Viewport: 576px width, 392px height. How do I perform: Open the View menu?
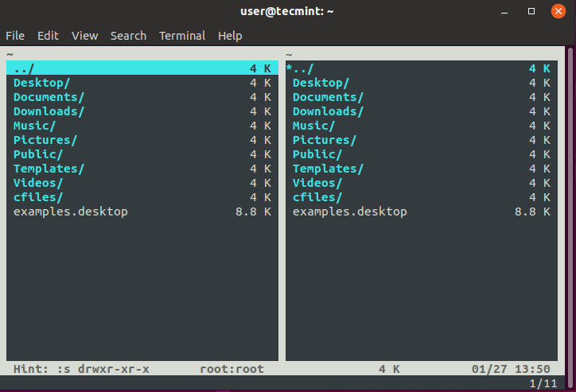(x=84, y=36)
